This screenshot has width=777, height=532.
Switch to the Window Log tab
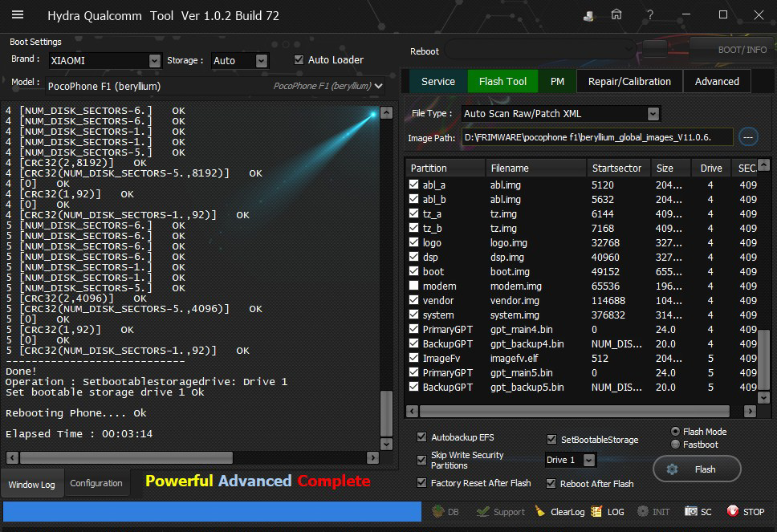pyautogui.click(x=32, y=484)
